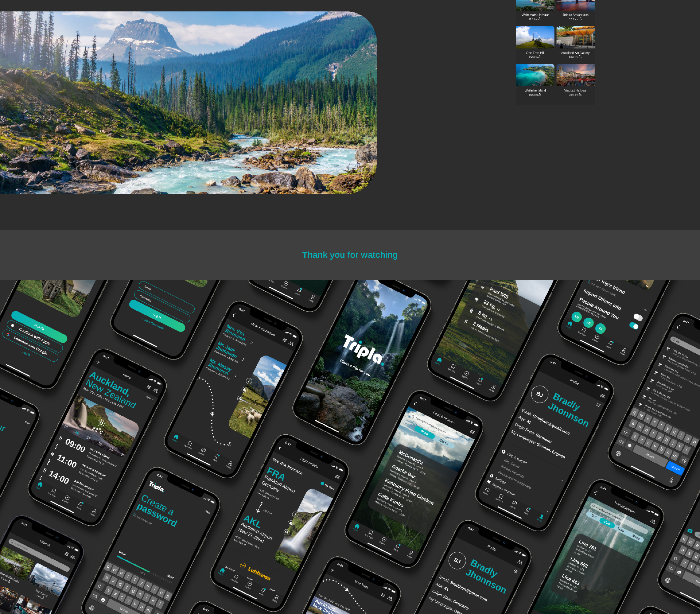Open people icon on Flight Details screen
This screenshot has height=614, width=700.
[x=337, y=477]
